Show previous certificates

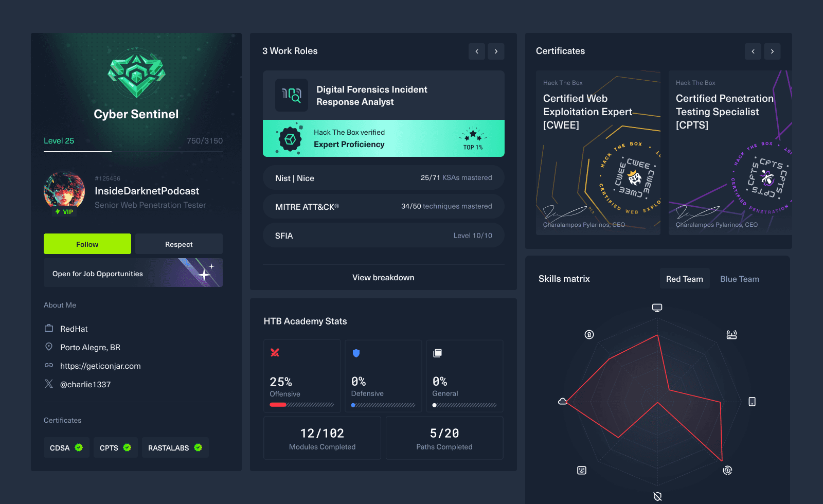[753, 51]
